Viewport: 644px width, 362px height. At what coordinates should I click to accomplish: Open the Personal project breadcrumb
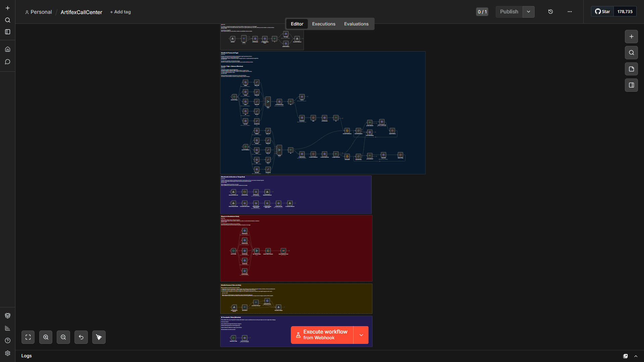pyautogui.click(x=41, y=12)
